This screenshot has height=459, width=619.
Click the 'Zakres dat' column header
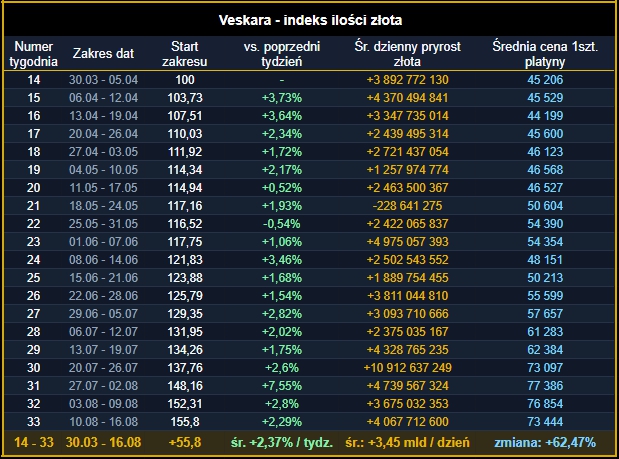click(103, 53)
